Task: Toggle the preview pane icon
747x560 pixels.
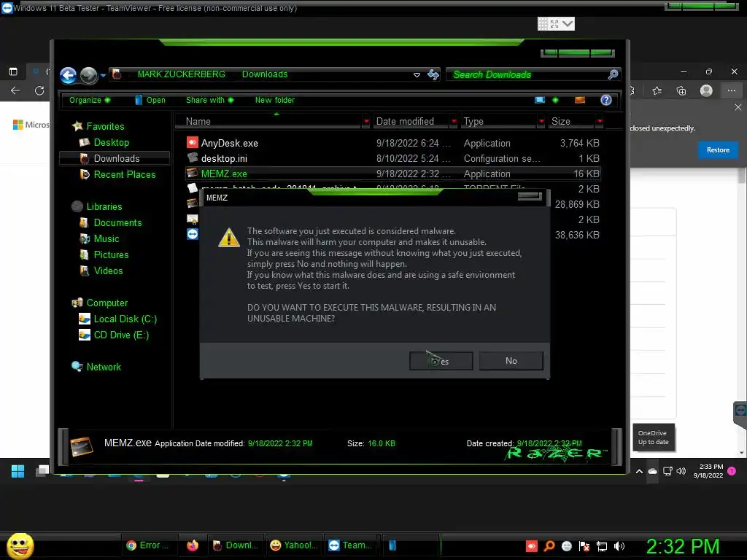Action: point(580,100)
